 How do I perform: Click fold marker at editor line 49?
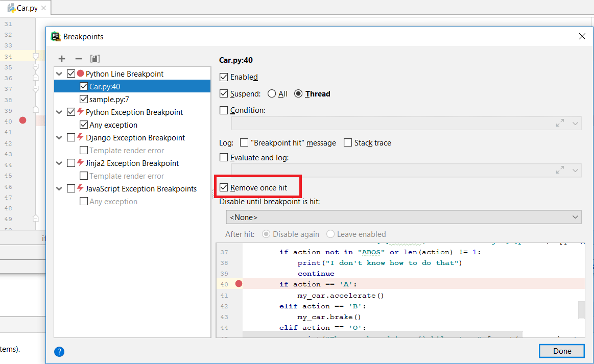36,219
